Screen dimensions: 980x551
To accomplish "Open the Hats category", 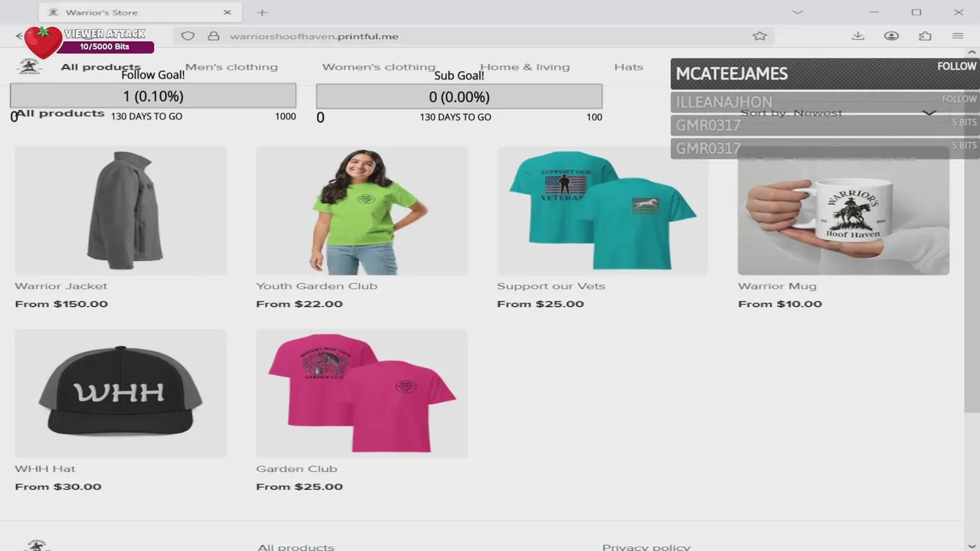I will [629, 67].
